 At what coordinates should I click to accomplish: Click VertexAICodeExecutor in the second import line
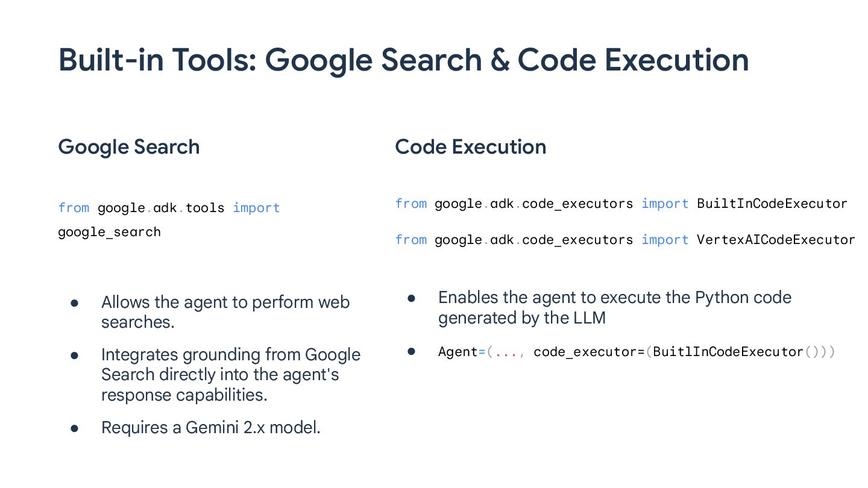click(775, 240)
